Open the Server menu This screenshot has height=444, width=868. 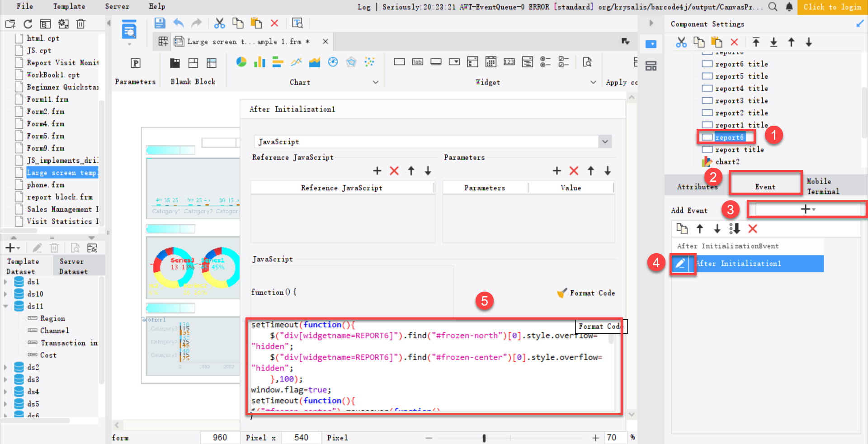[117, 6]
